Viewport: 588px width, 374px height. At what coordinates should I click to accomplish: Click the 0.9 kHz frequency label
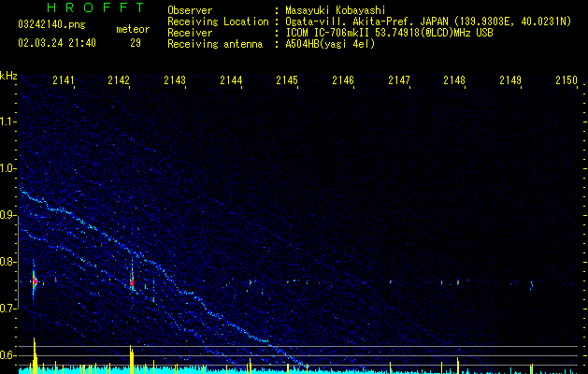[x=8, y=215]
